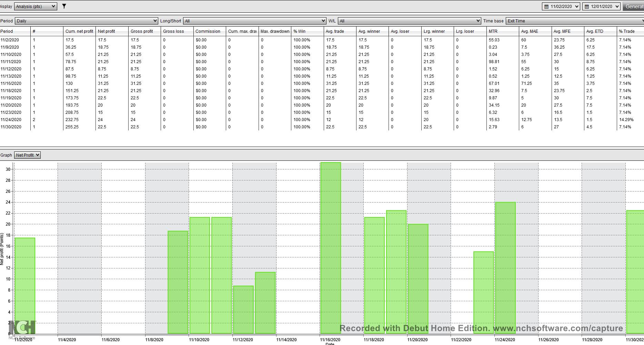Sort by Avg. winner column header
This screenshot has height=345, width=644.
pyautogui.click(x=373, y=31)
